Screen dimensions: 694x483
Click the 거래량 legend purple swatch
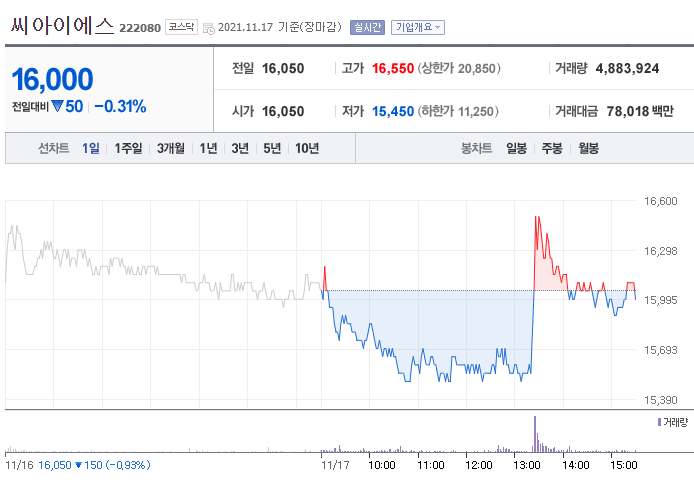point(659,422)
